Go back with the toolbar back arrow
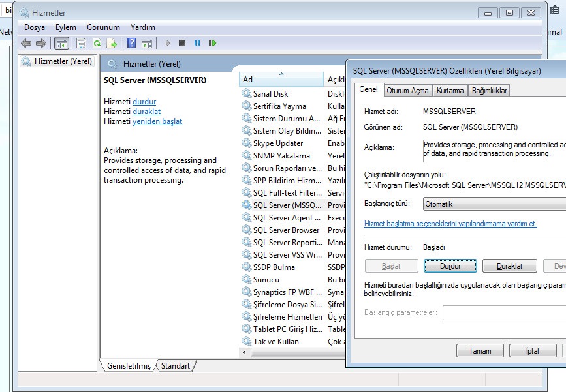The width and height of the screenshot is (566, 392). click(x=26, y=43)
